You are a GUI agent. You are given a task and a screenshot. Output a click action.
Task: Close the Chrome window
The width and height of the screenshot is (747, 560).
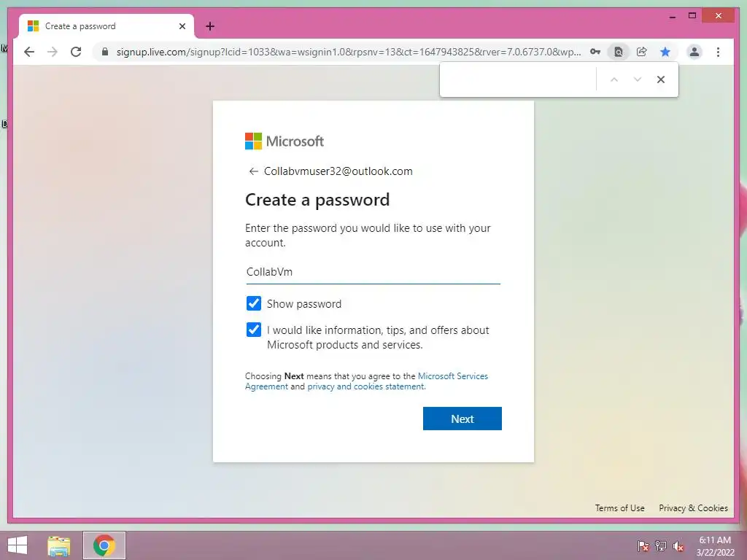click(x=719, y=16)
